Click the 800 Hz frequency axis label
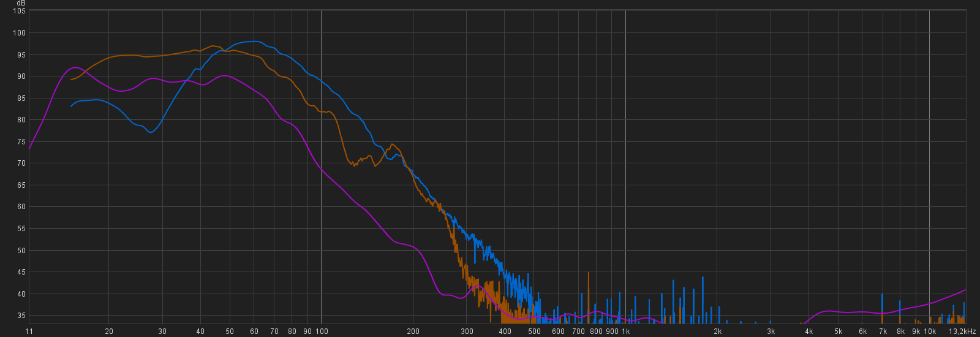Viewport: 980px width, 337px height. pyautogui.click(x=597, y=331)
